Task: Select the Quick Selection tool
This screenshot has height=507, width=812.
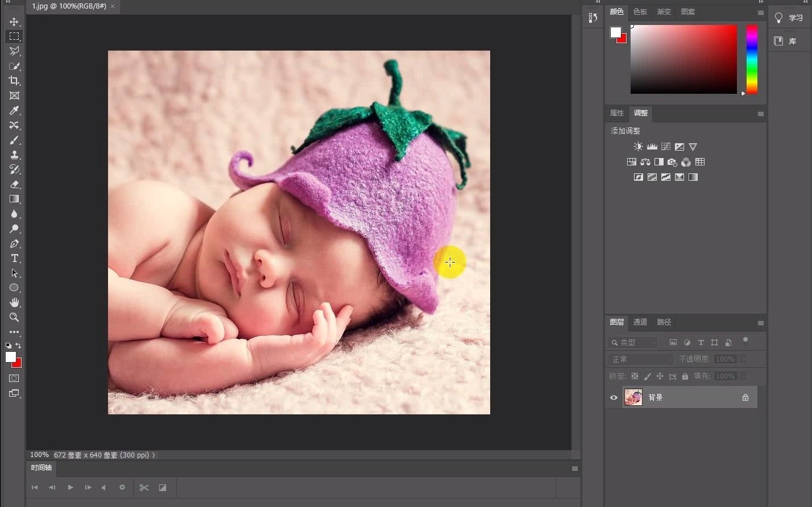Action: [x=14, y=66]
